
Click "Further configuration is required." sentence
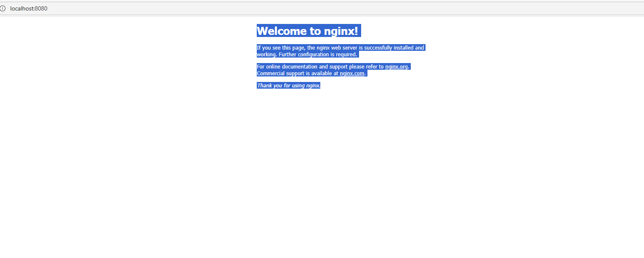318,55
